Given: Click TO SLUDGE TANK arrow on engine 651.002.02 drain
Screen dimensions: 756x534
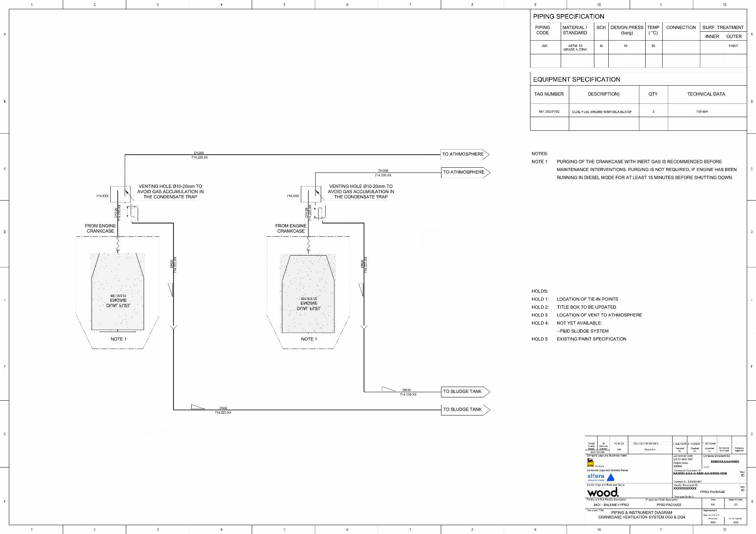Looking at the screenshot, I should [465, 392].
